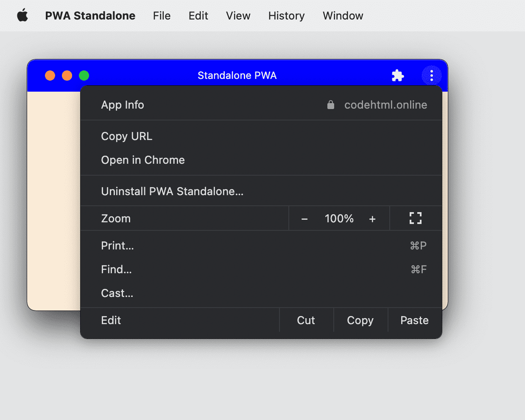Open the File menu

pos(162,16)
